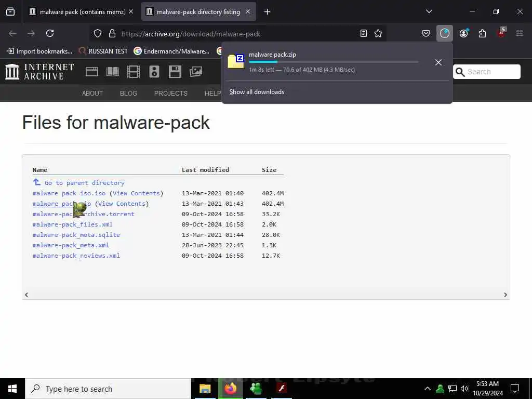Reload the current page
This screenshot has width=532, height=399.
point(50,33)
